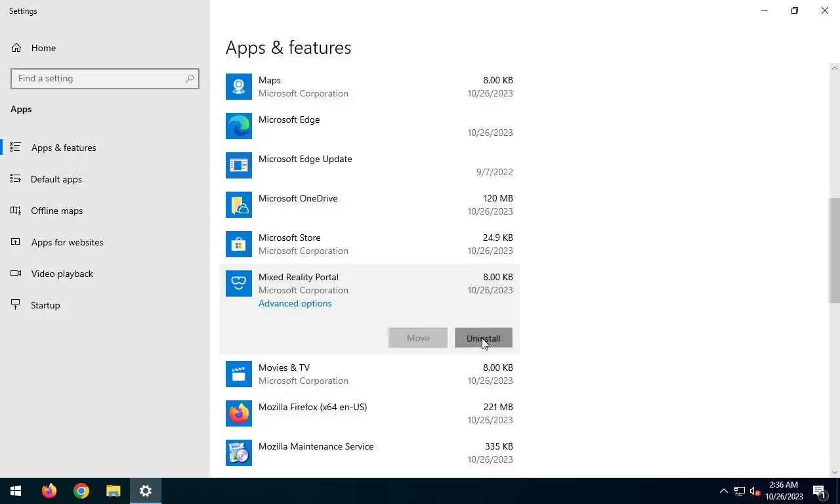Click the Microsoft Store app icon
The image size is (840, 504).
coord(239,244)
